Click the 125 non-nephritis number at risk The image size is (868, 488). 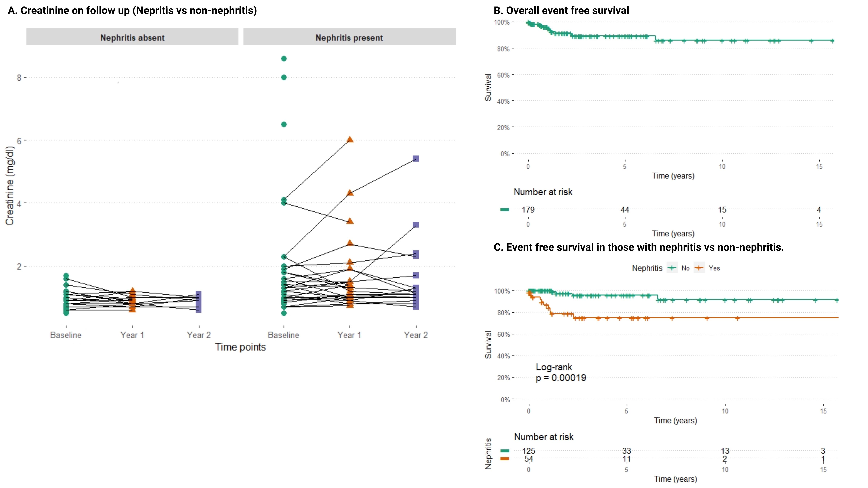tap(529, 451)
